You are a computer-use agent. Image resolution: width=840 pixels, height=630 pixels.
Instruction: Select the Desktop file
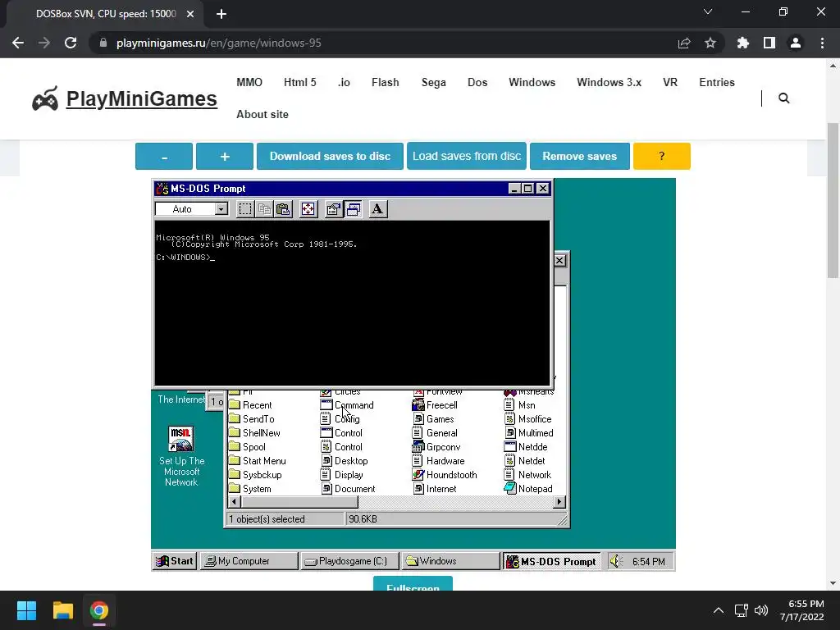(344, 461)
